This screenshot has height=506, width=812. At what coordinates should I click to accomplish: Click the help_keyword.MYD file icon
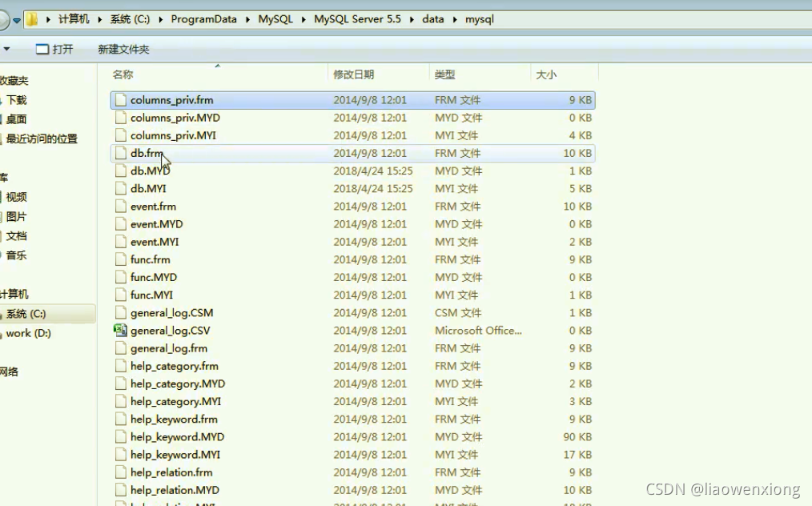coord(121,436)
